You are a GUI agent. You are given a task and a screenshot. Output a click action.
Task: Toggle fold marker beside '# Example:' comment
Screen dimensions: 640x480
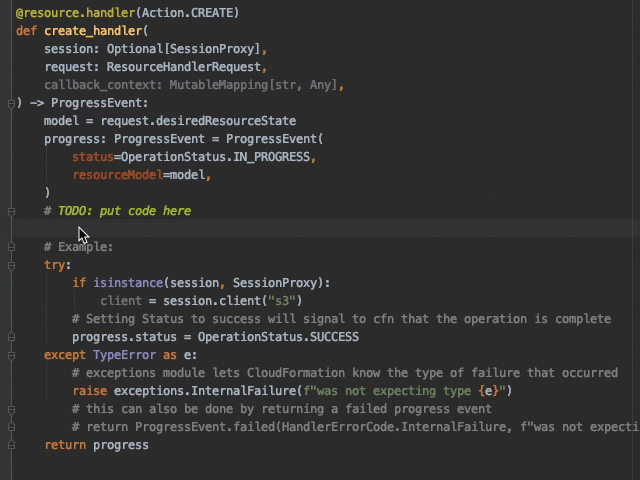tap(11, 247)
